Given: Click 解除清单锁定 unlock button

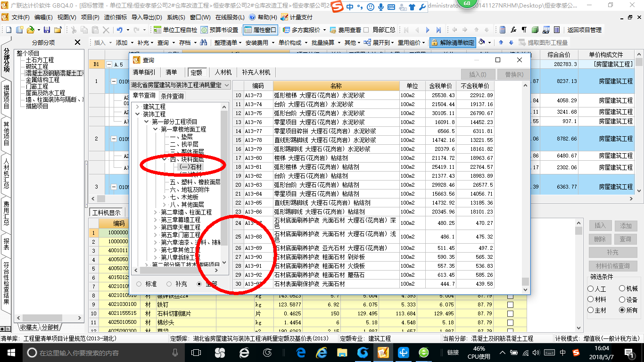Looking at the screenshot, I should pos(453,42).
